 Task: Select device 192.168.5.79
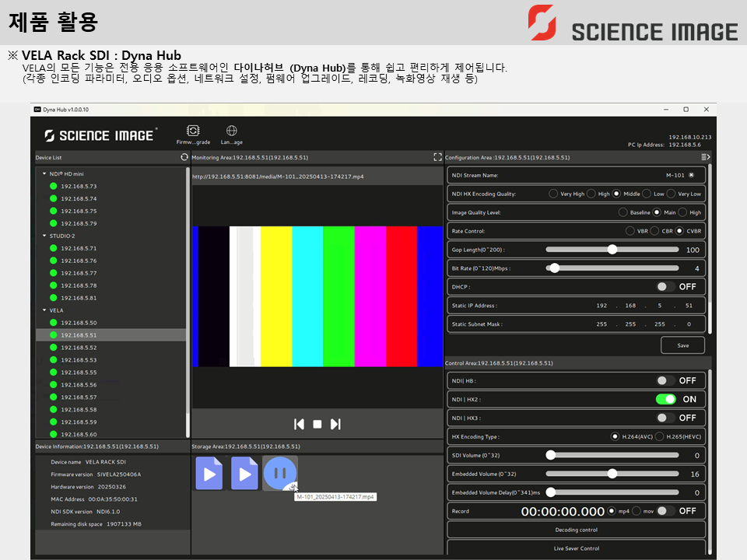pyautogui.click(x=79, y=223)
